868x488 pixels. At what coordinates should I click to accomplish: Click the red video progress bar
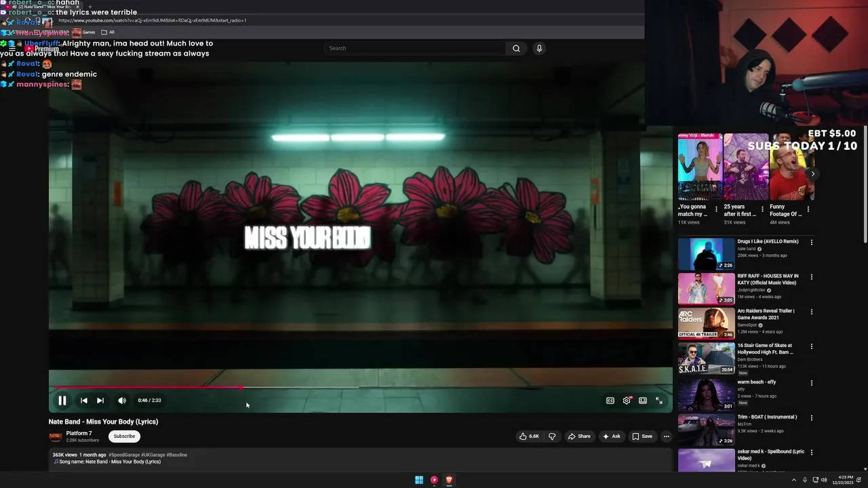tap(146, 388)
